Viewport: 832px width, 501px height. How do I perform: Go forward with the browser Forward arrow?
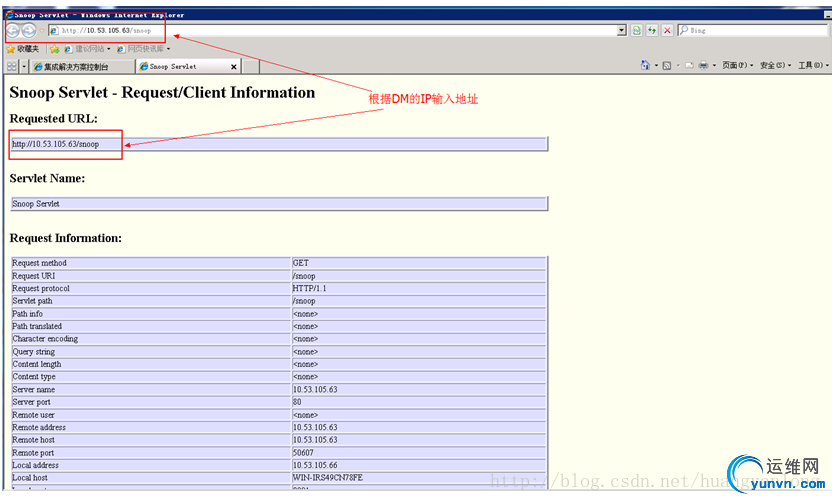29,31
